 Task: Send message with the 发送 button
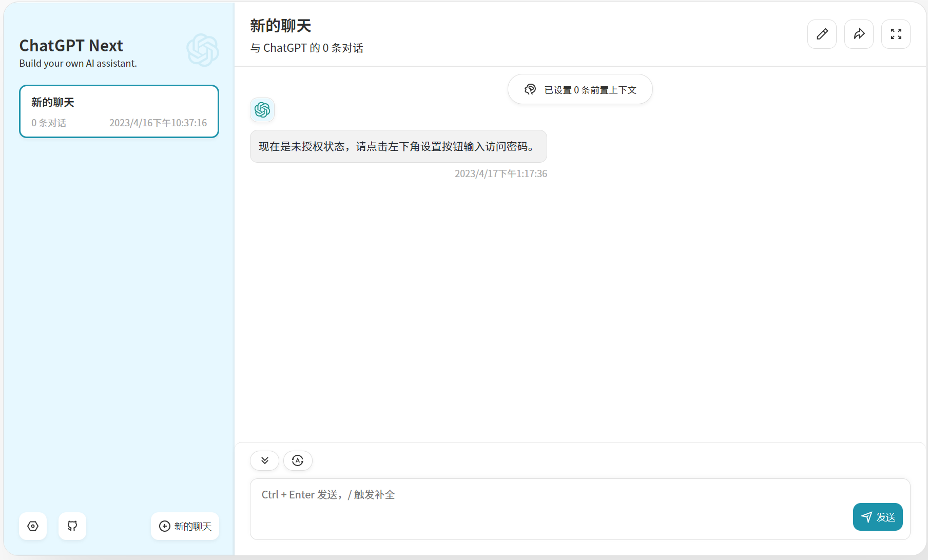click(x=878, y=517)
